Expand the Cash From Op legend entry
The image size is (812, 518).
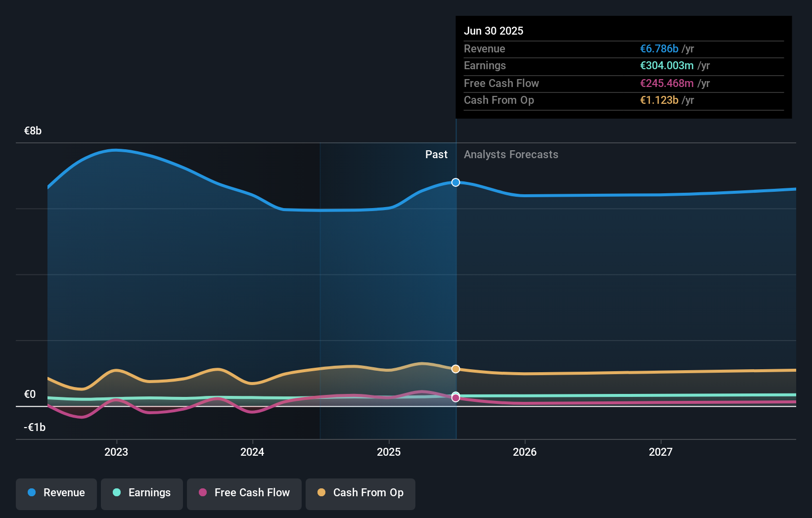[x=360, y=493]
